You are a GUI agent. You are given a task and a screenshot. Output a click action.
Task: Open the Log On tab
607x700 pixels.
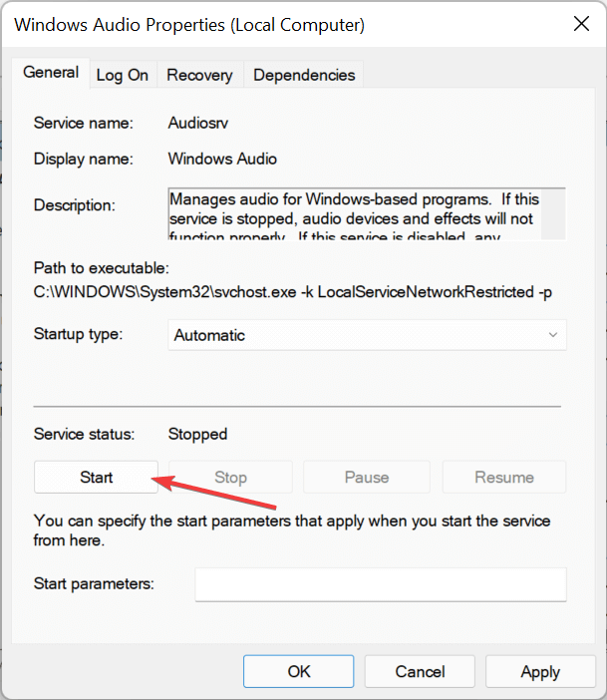click(122, 75)
